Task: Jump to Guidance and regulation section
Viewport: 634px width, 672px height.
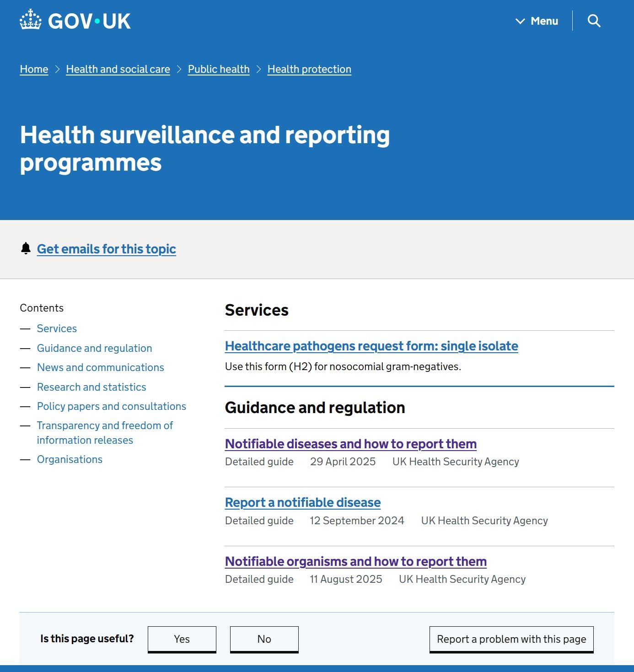Action: coord(94,348)
